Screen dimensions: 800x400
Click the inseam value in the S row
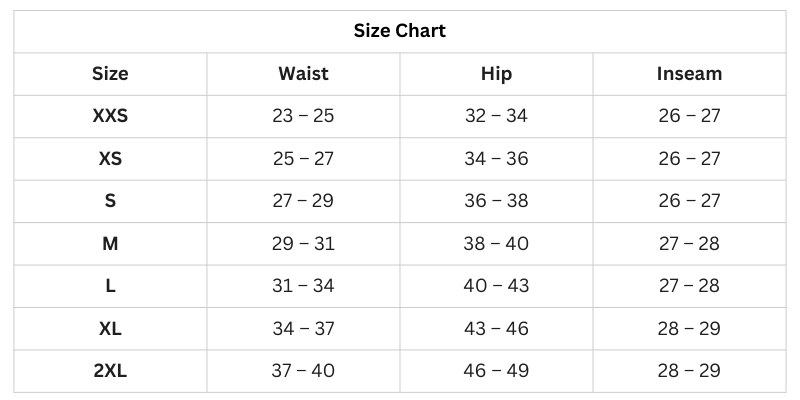coord(689,201)
